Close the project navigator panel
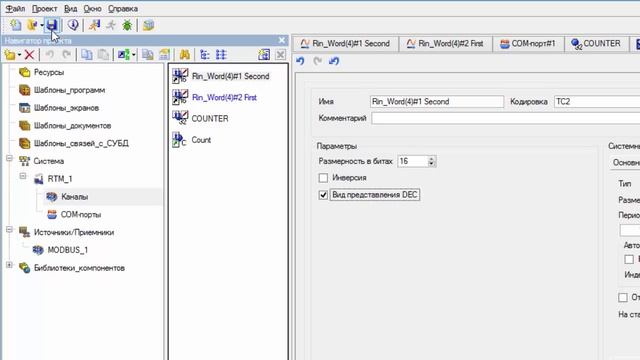Screen dimensions: 640x360 (282, 40)
